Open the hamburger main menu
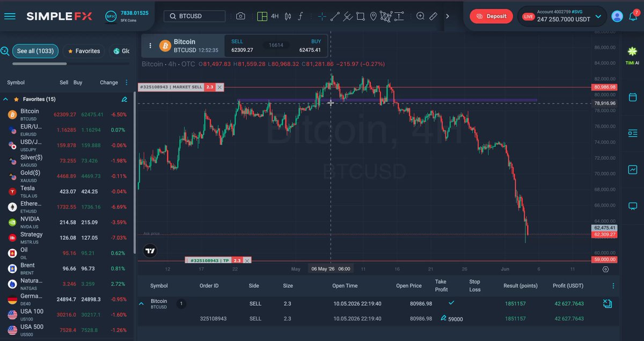 click(x=10, y=16)
